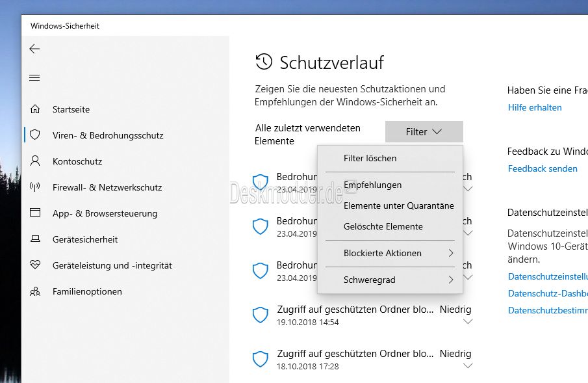Click the back arrow icon

[34, 49]
